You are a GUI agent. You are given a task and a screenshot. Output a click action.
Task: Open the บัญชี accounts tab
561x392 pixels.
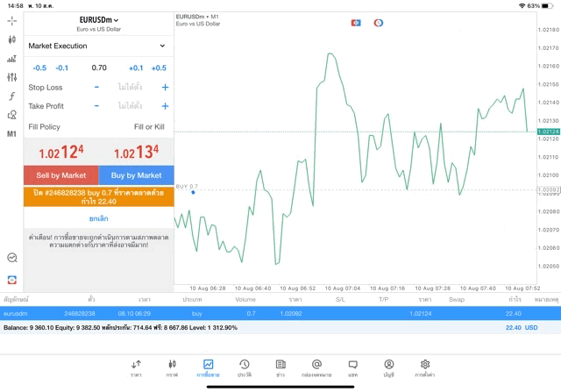coord(389,368)
